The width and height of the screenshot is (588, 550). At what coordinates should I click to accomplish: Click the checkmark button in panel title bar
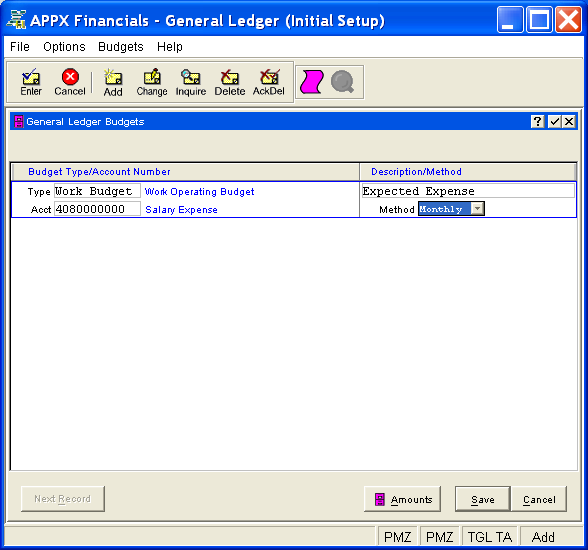tap(554, 121)
